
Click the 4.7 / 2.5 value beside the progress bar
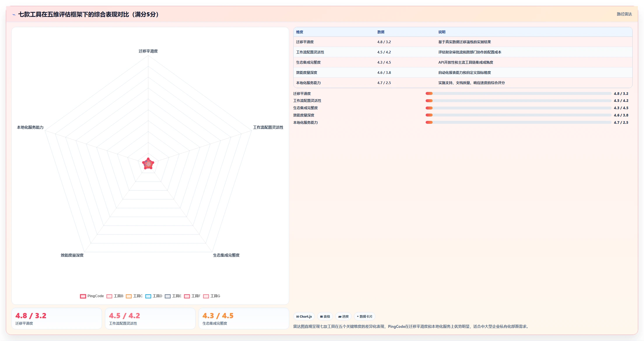pos(621,123)
